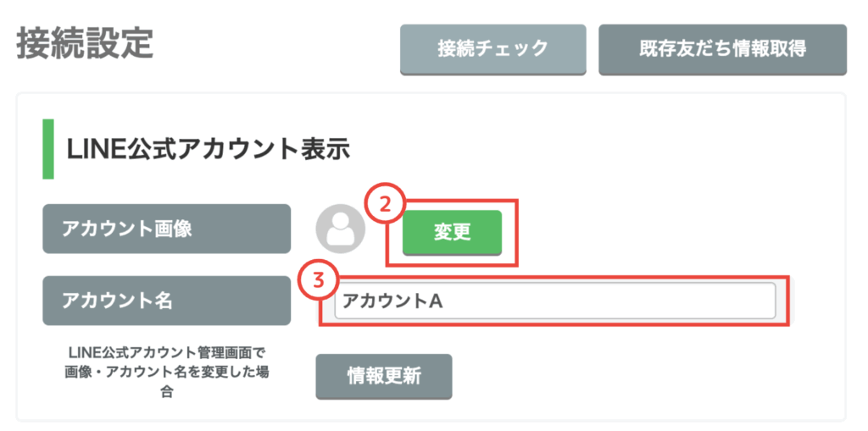868x431 pixels.
Task: Click the LINE公式アカウント表示 section heading
Action: [x=209, y=151]
